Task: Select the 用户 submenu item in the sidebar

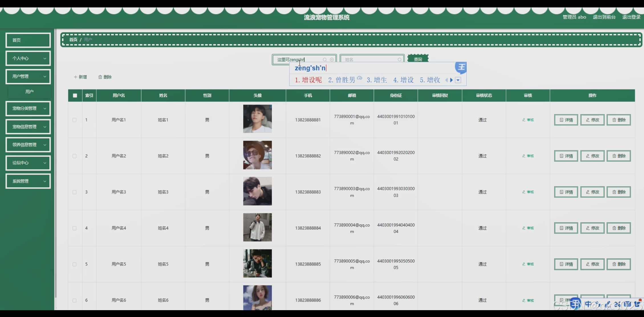Action: pos(29,92)
